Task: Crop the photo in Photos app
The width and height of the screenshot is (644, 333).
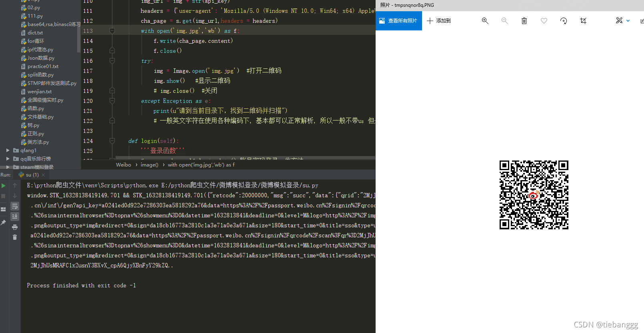Action: (x=583, y=21)
